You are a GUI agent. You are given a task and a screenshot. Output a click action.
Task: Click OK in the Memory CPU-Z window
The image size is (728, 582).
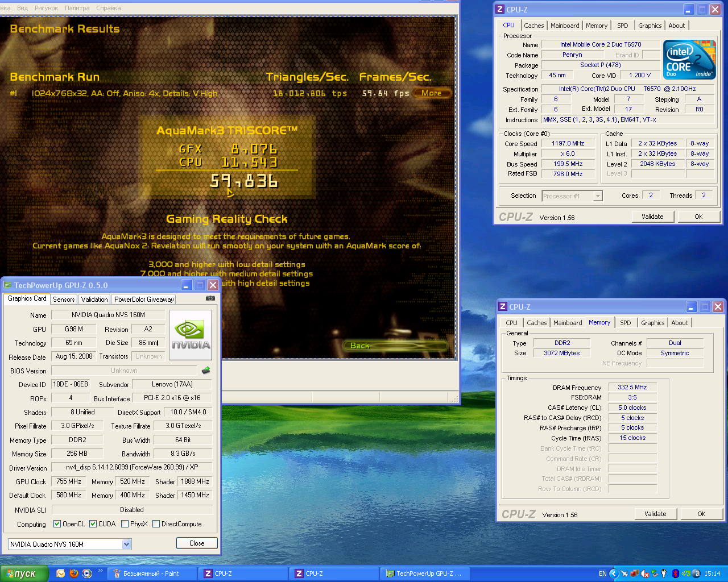[701, 514]
